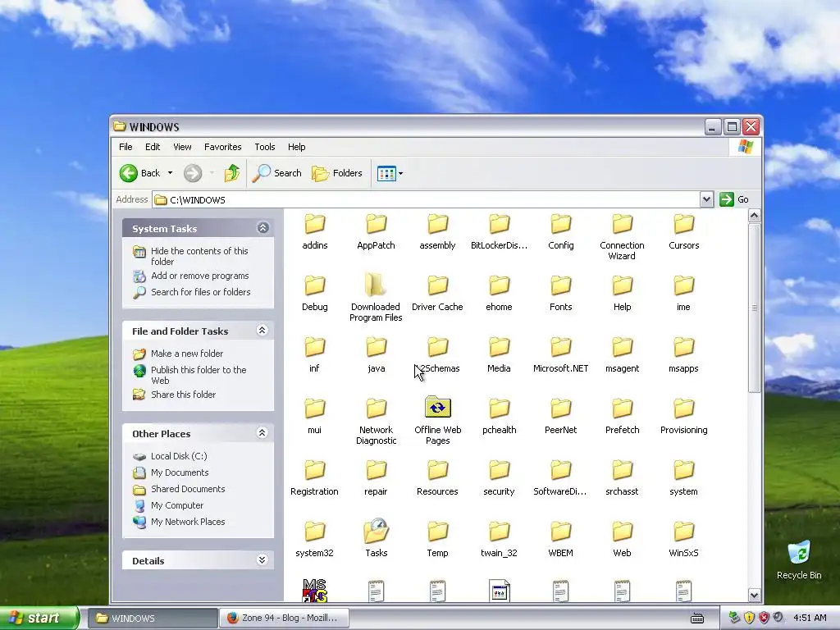Click Publish this folder to the Web
This screenshot has width=840, height=630.
(x=199, y=375)
